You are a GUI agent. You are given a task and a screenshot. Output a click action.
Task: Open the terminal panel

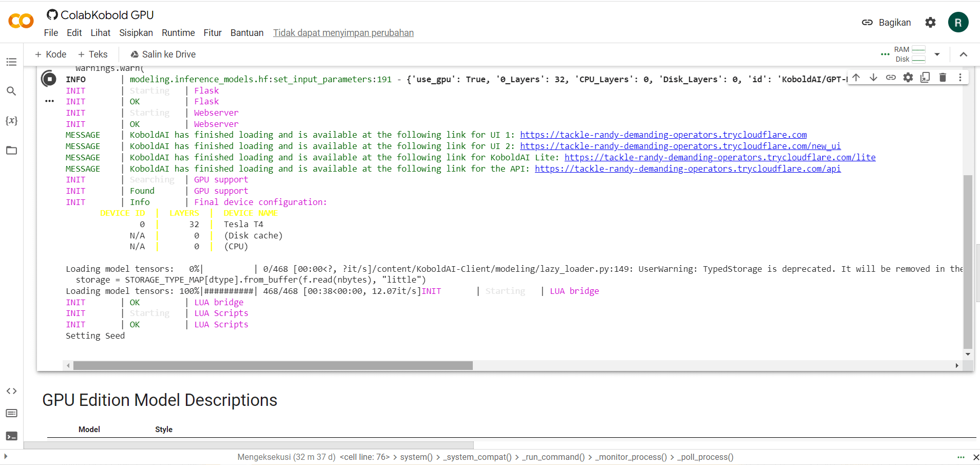[x=11, y=436]
